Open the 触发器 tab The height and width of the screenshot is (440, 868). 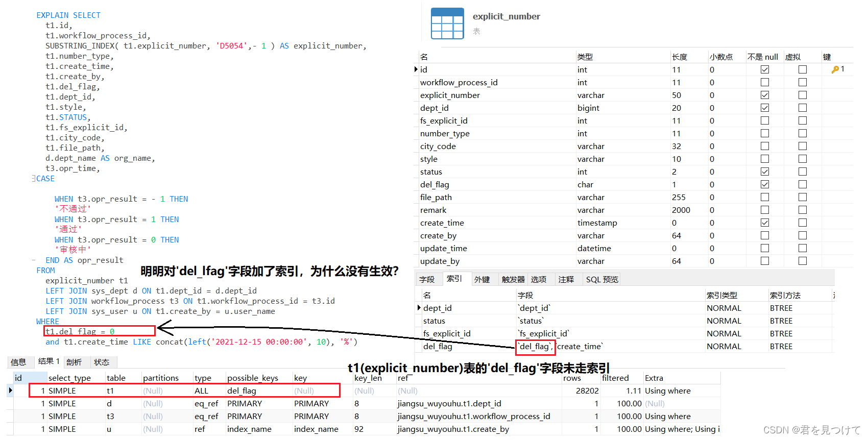coord(513,279)
